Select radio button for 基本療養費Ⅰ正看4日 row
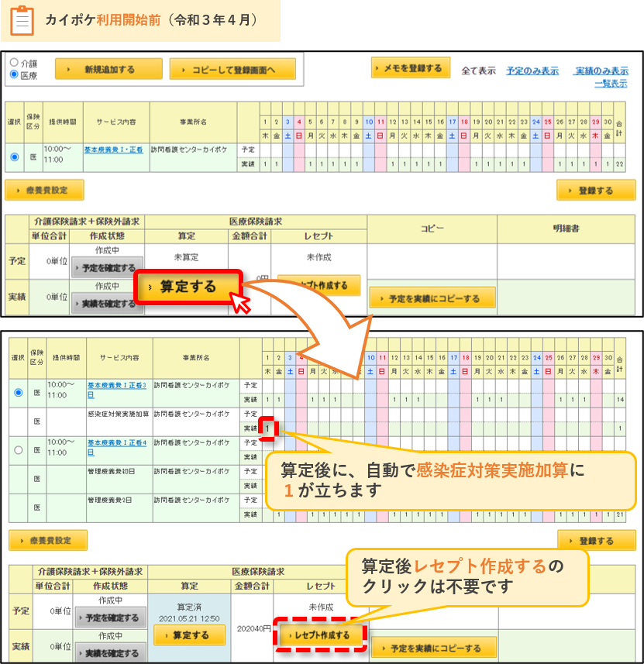The width and height of the screenshot is (644, 664). (19, 449)
